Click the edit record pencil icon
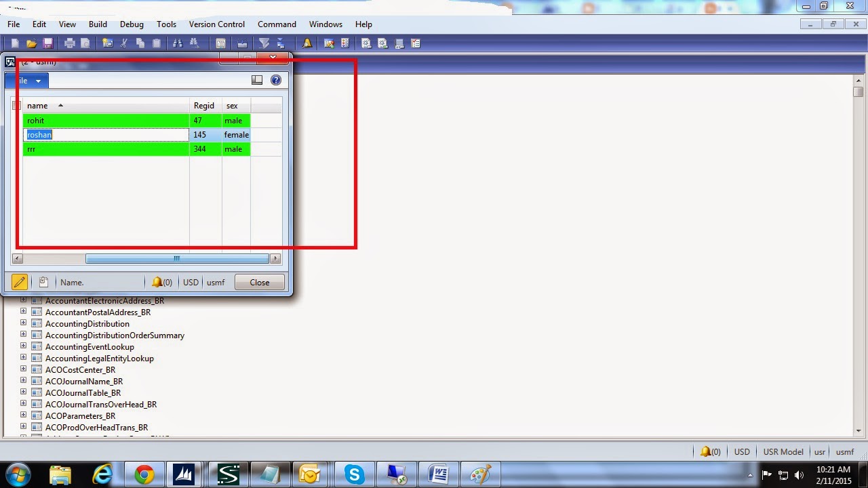This screenshot has width=868, height=488. click(20, 281)
